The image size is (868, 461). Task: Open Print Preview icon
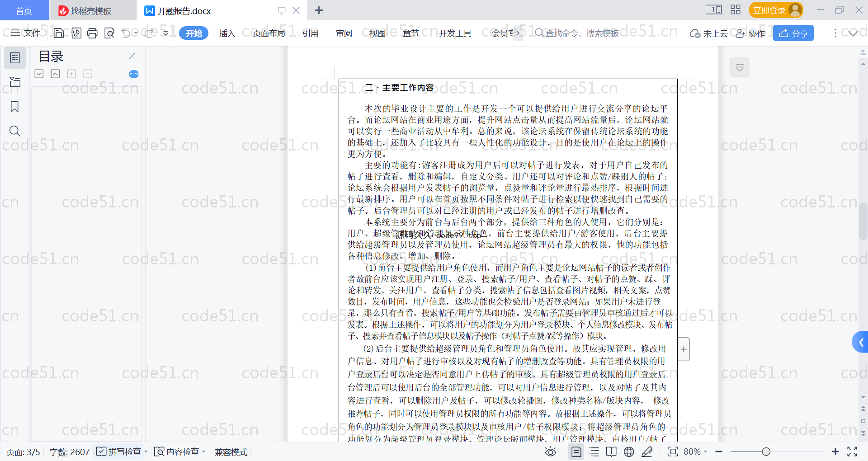tap(109, 33)
